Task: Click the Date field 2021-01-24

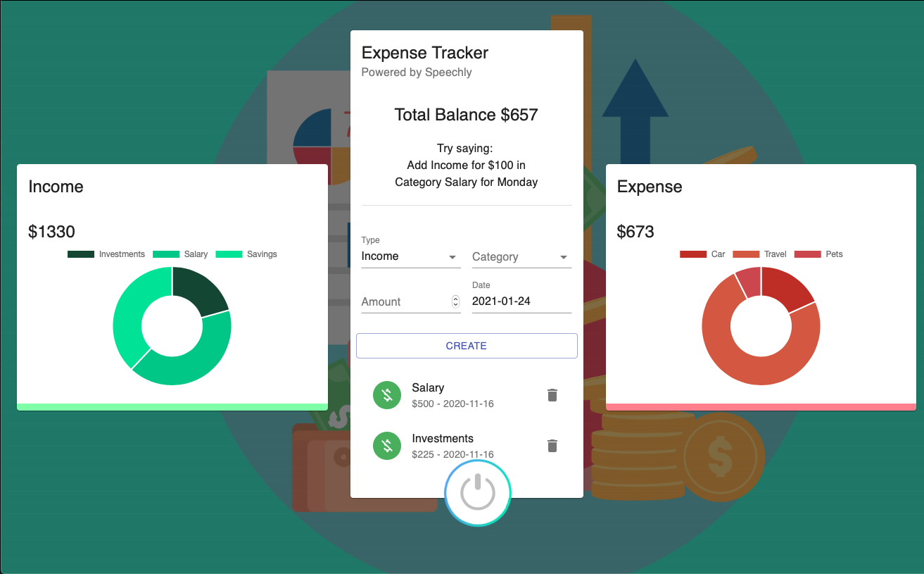Action: [x=521, y=301]
